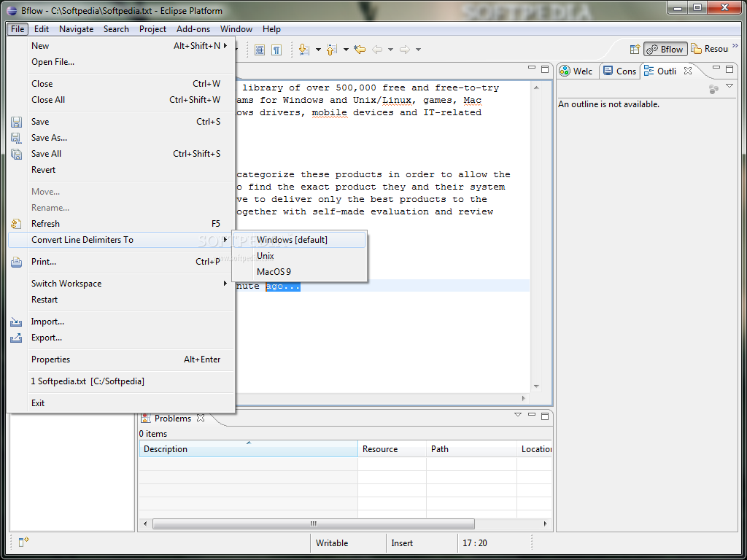Image resolution: width=747 pixels, height=560 pixels.
Task: Minimize the editor area
Action: pyautogui.click(x=532, y=69)
